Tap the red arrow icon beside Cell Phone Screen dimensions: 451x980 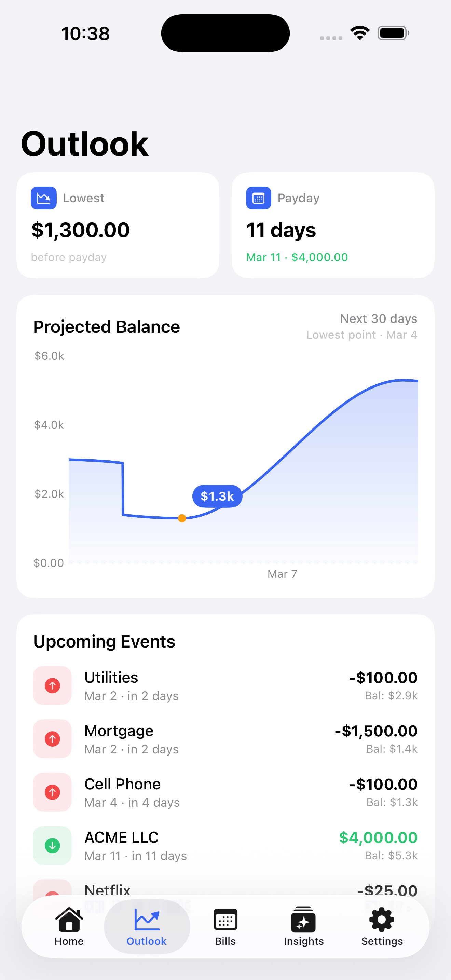53,792
